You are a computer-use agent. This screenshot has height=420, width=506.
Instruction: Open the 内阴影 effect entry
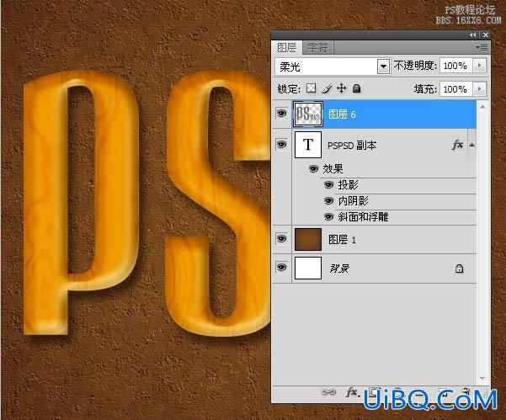[353, 201]
